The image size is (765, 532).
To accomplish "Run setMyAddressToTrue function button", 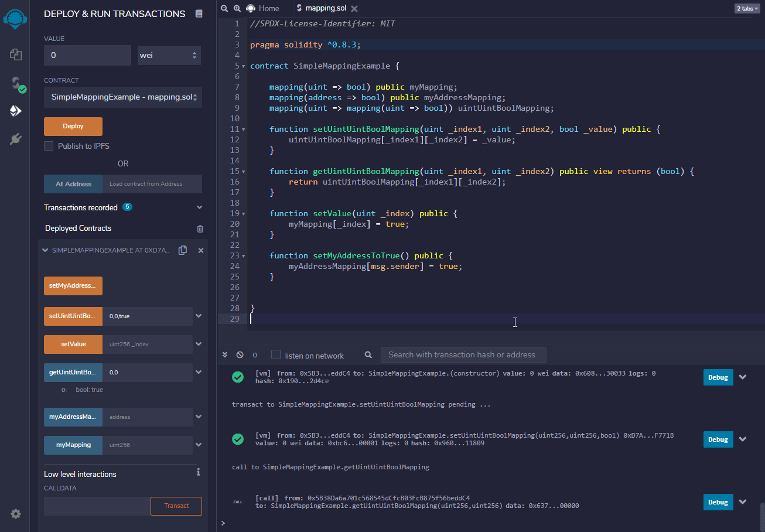I will pyautogui.click(x=73, y=285).
